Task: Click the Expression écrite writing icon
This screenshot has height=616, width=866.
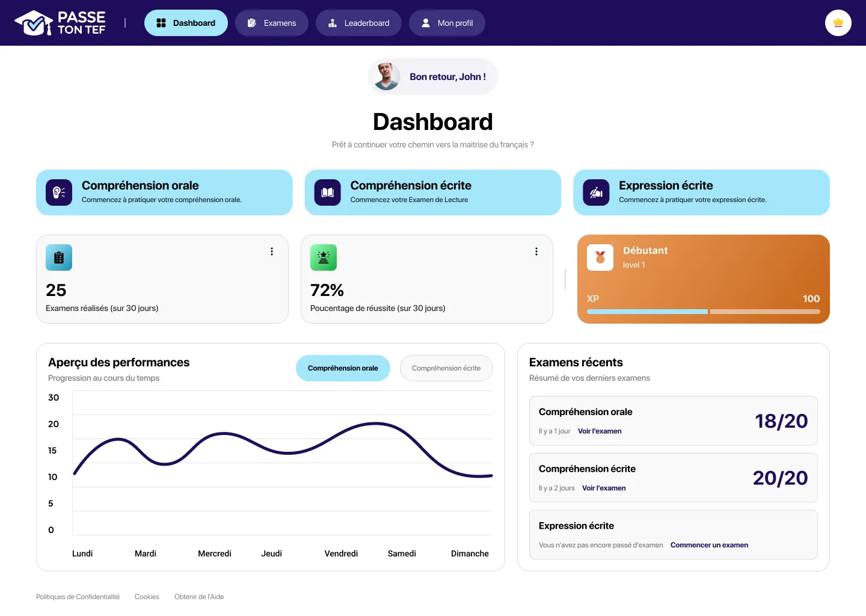Action: [596, 192]
